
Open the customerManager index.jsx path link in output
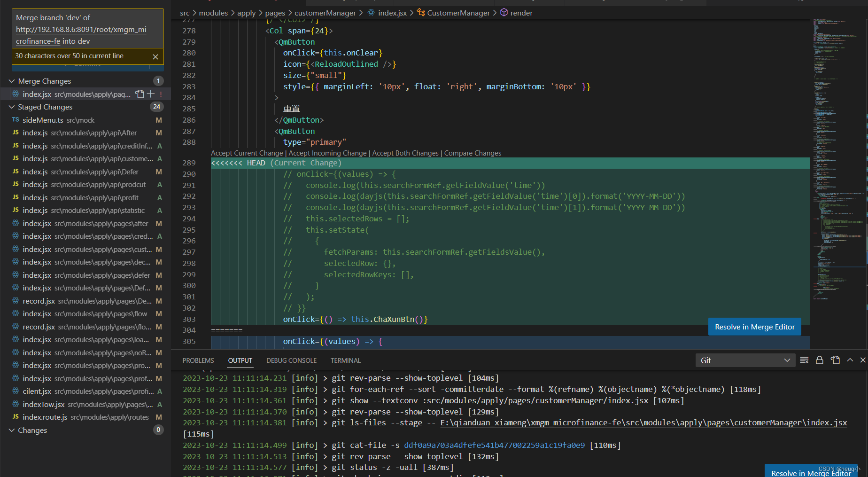(x=643, y=422)
